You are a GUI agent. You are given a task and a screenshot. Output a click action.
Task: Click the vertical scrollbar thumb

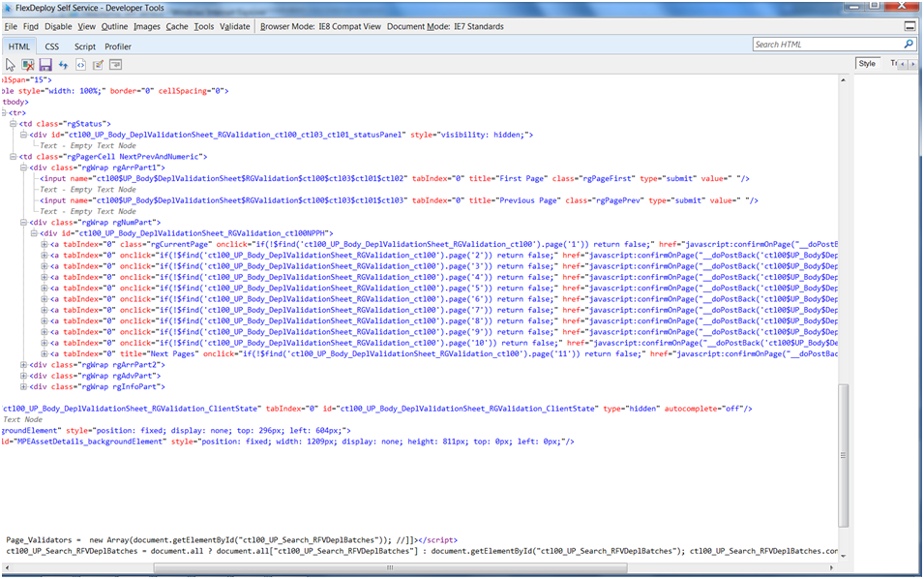pos(844,455)
